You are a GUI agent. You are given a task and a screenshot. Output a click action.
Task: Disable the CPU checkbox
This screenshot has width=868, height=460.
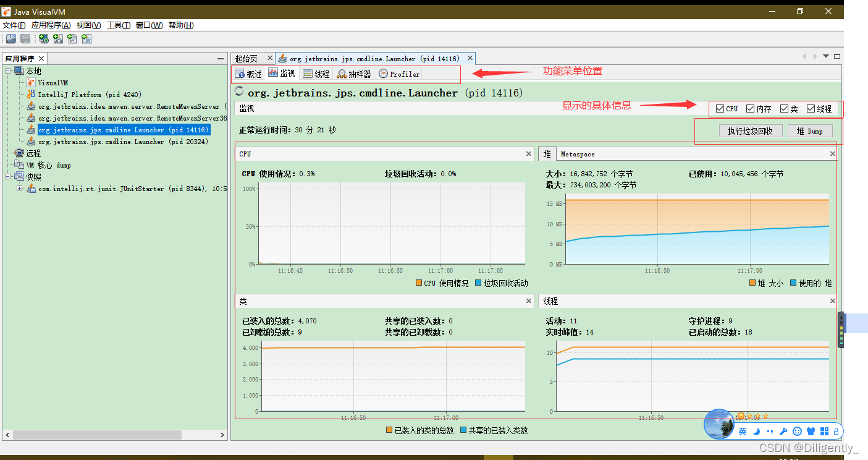(718, 109)
